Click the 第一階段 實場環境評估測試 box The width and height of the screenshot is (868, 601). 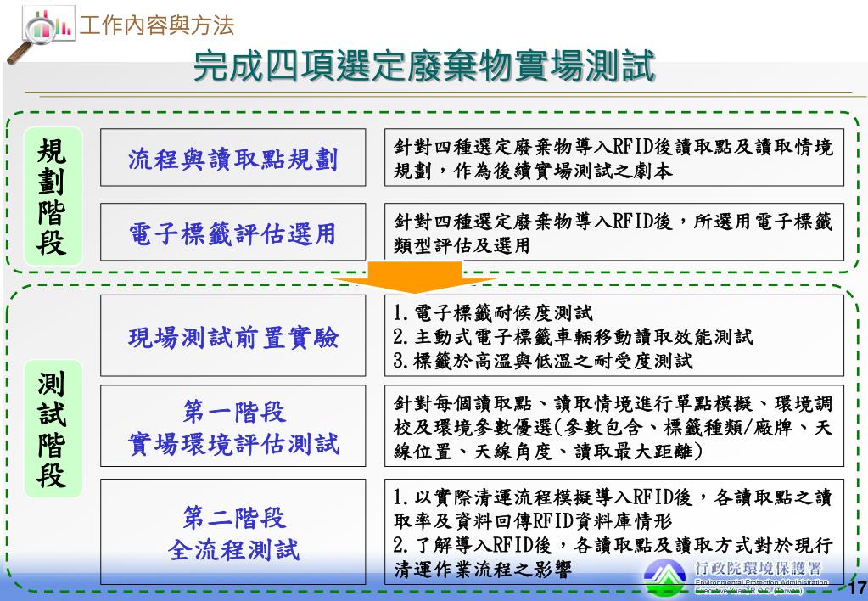(233, 426)
